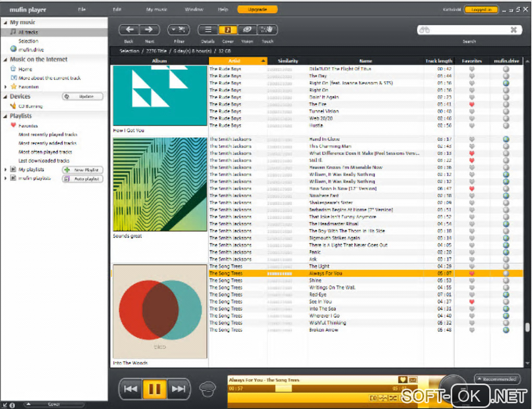Pause the playing track
Image resolution: width=532 pixels, height=409 pixels.
click(154, 389)
